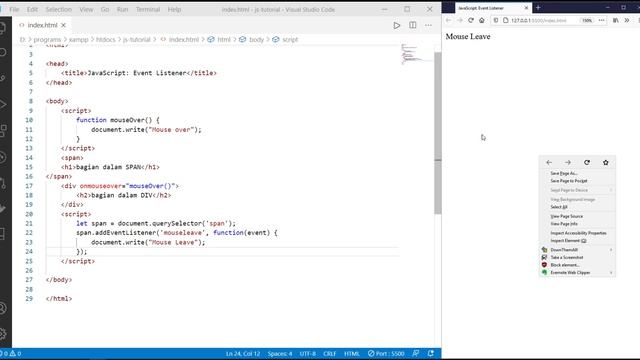Click the programs breadcrumb segment
Screen dimensions: 640x360
click(x=47, y=40)
